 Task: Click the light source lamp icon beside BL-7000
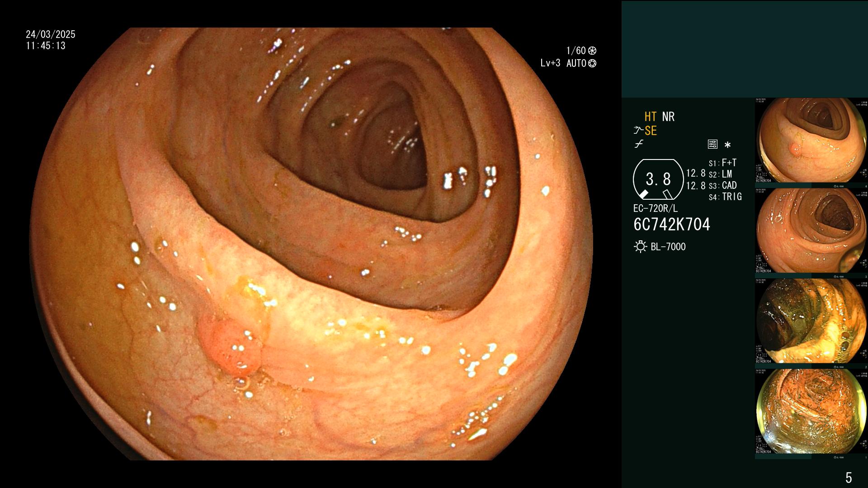[x=641, y=247]
